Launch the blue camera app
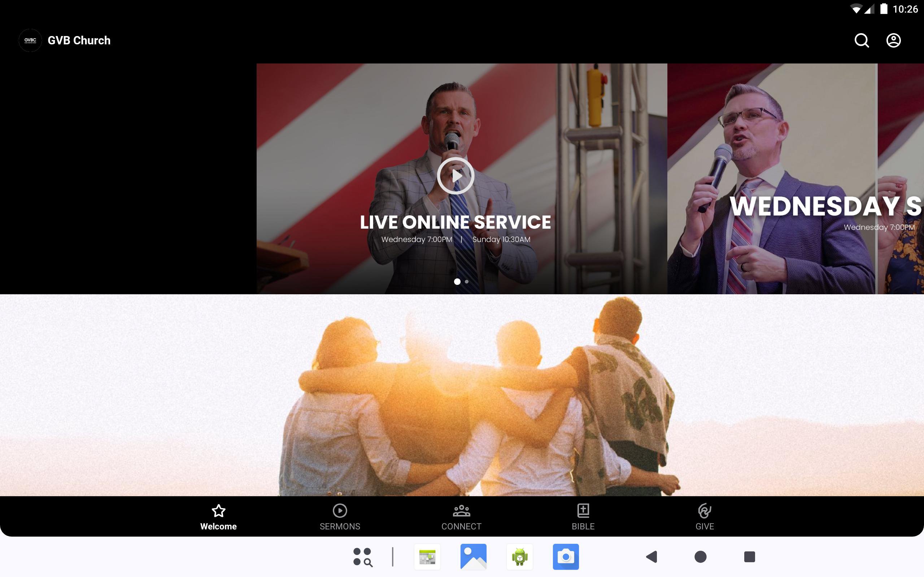 tap(566, 557)
